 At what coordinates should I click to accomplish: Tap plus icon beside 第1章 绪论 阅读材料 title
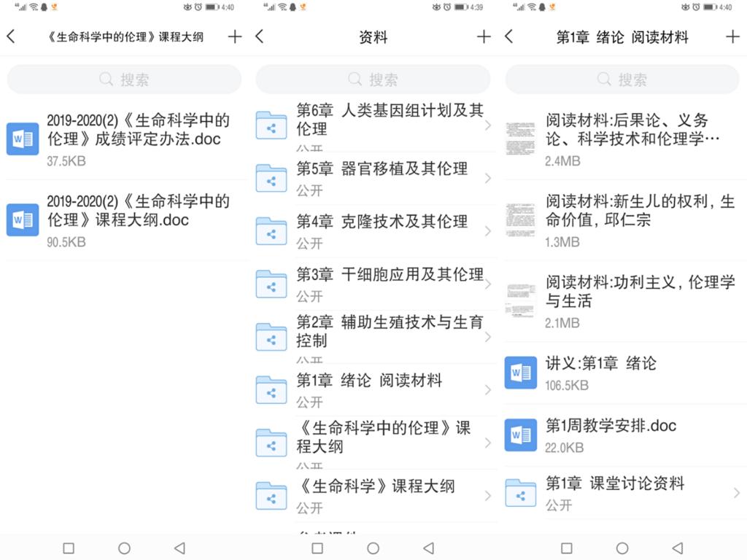pyautogui.click(x=732, y=37)
